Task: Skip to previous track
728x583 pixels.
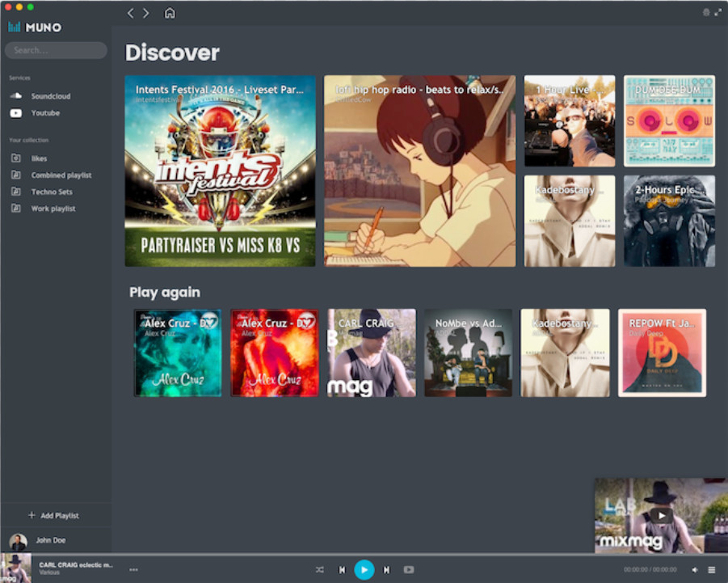Action: click(x=342, y=569)
